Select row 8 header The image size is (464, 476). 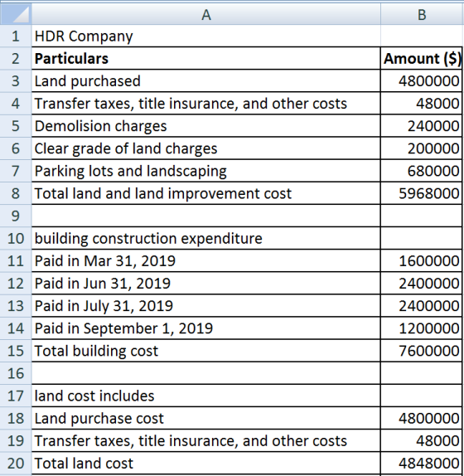[16, 193]
